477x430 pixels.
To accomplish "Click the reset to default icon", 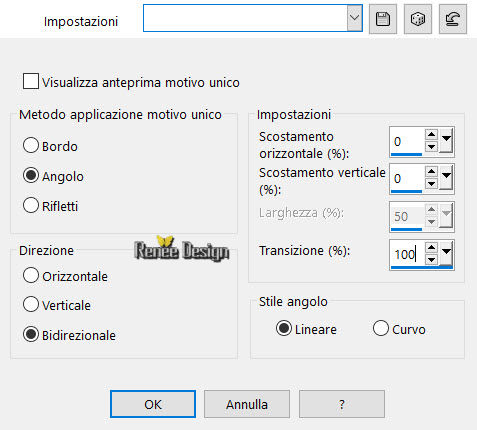I will coord(453,19).
